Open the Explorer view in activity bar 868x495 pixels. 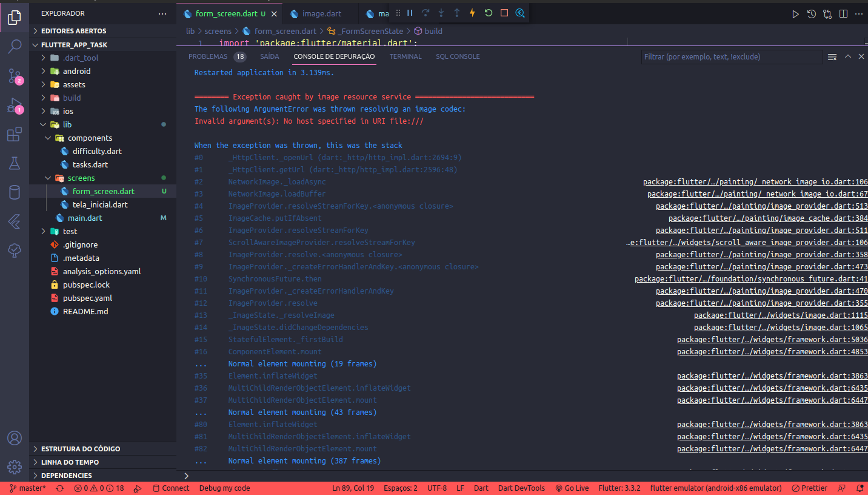tap(15, 17)
